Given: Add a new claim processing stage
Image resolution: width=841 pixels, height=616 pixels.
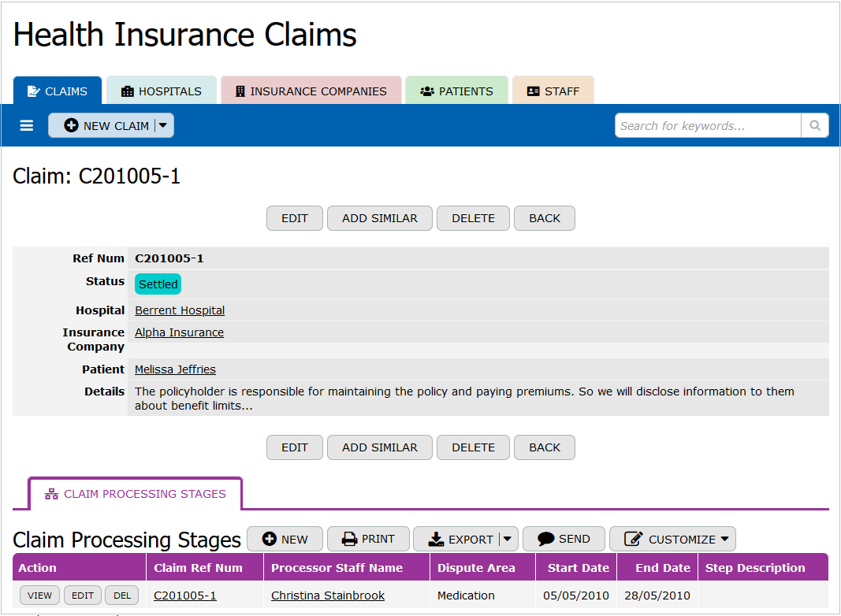Looking at the screenshot, I should [285, 539].
